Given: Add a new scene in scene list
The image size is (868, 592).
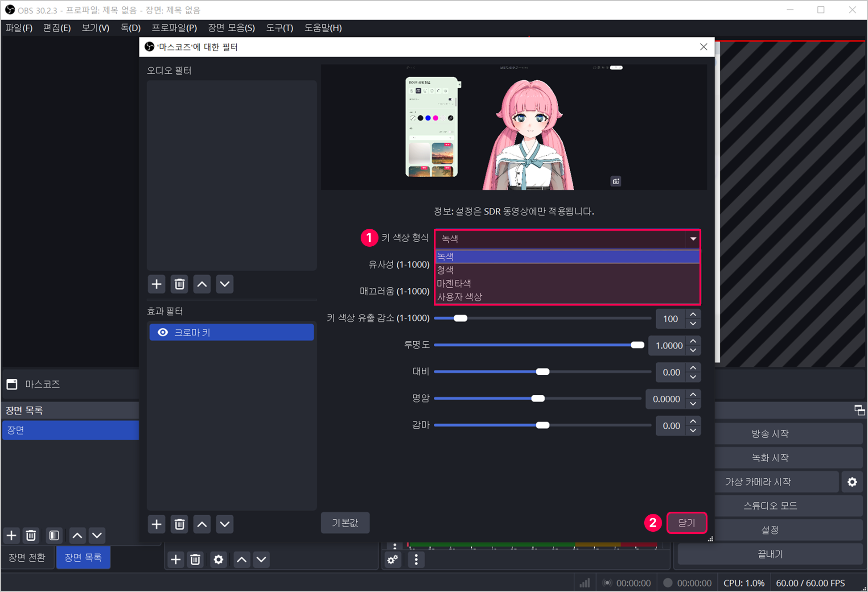Looking at the screenshot, I should [x=12, y=535].
